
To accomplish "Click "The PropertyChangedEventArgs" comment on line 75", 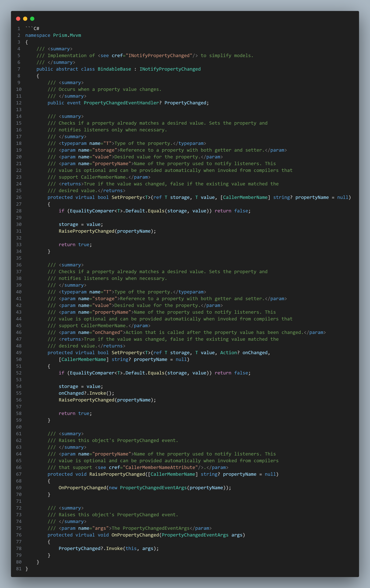I will click(150, 528).
